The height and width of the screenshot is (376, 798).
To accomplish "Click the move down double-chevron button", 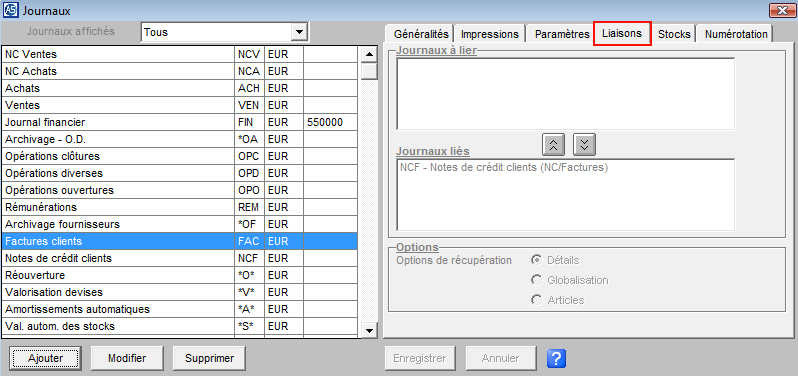I will point(584,144).
